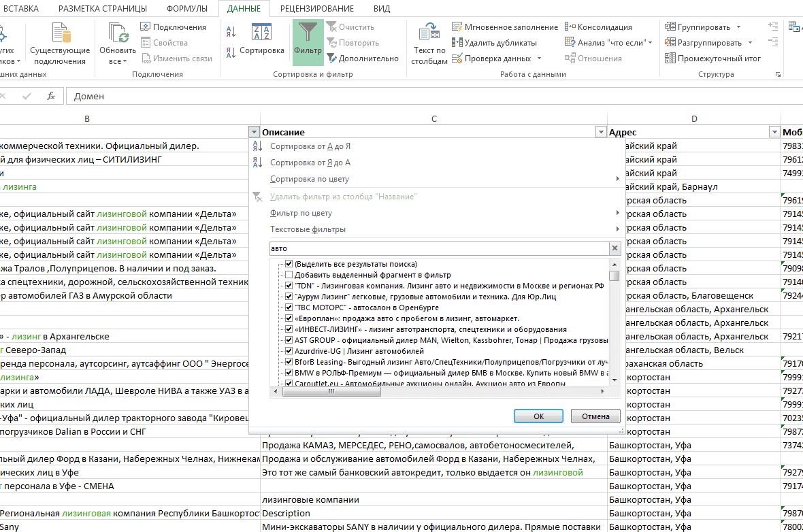
Task: Clear the filter search box with X
Action: 614,248
